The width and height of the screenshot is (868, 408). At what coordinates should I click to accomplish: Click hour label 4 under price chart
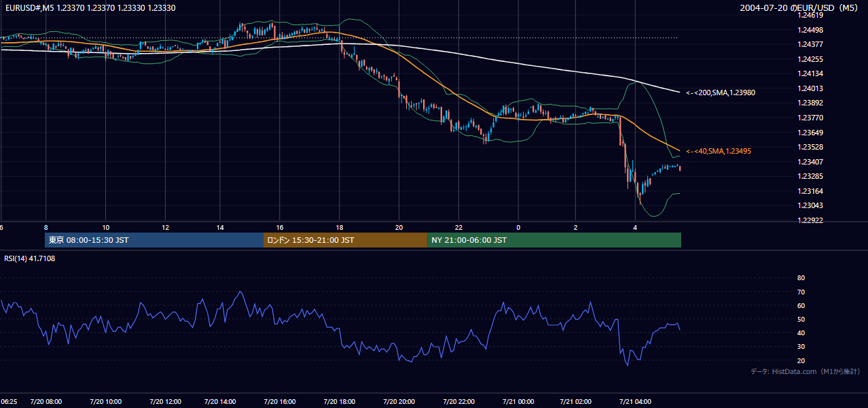tap(635, 227)
